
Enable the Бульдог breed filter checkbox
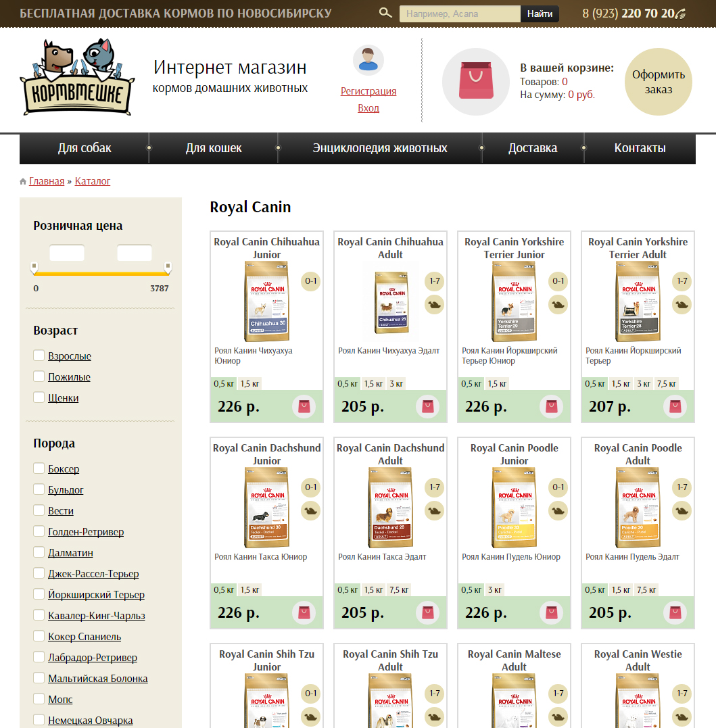point(39,489)
